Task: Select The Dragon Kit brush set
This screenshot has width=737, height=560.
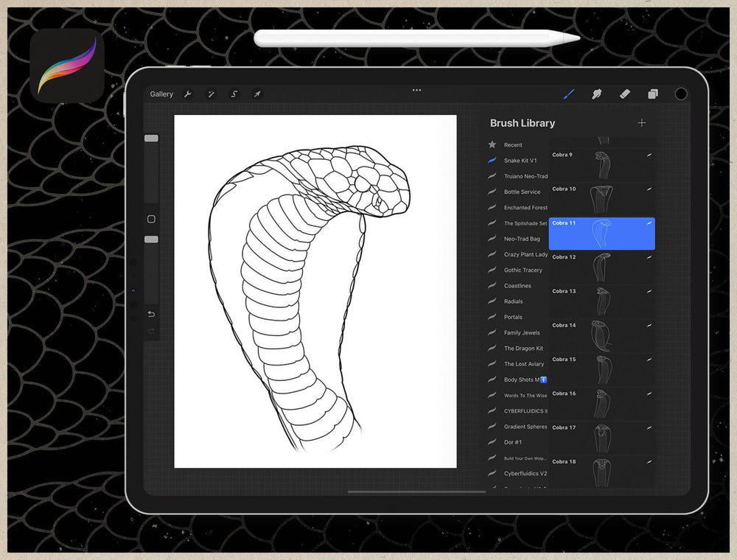Action: pyautogui.click(x=525, y=348)
